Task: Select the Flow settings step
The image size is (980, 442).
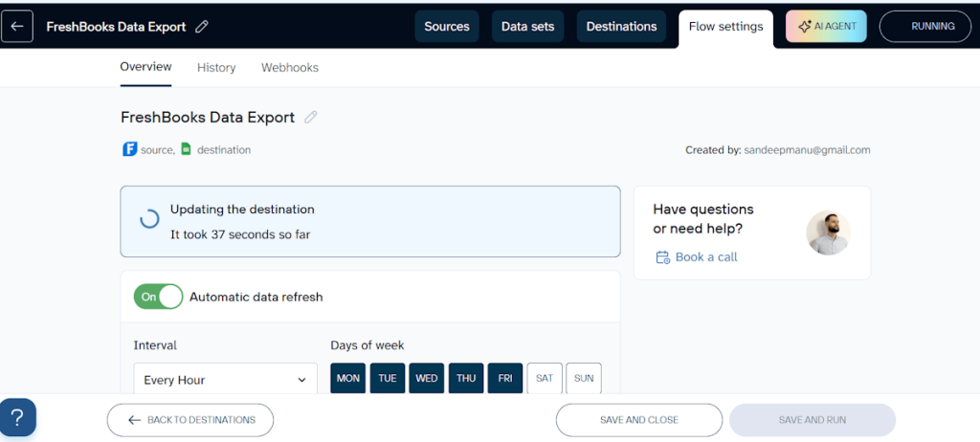Action: pos(725,27)
